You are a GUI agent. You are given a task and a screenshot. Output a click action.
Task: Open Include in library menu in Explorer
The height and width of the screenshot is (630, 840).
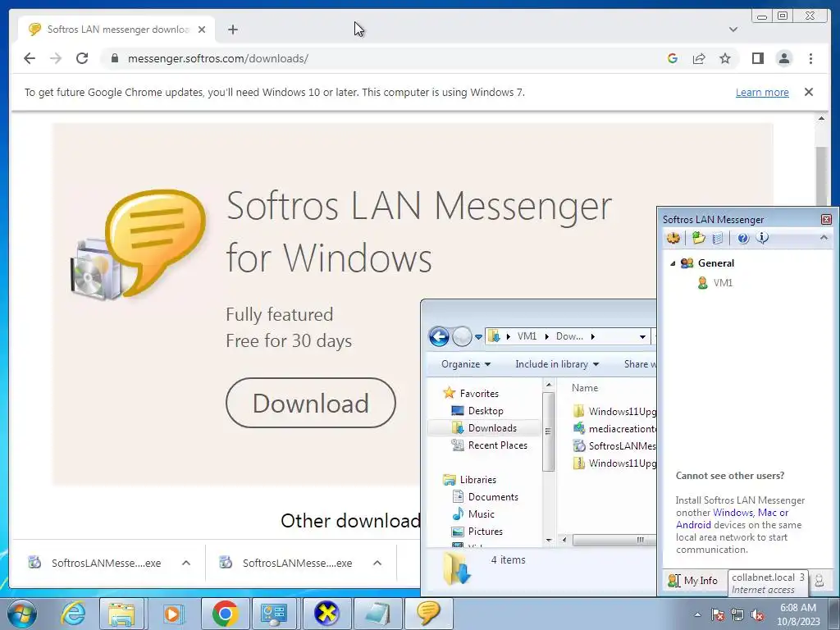tap(557, 364)
